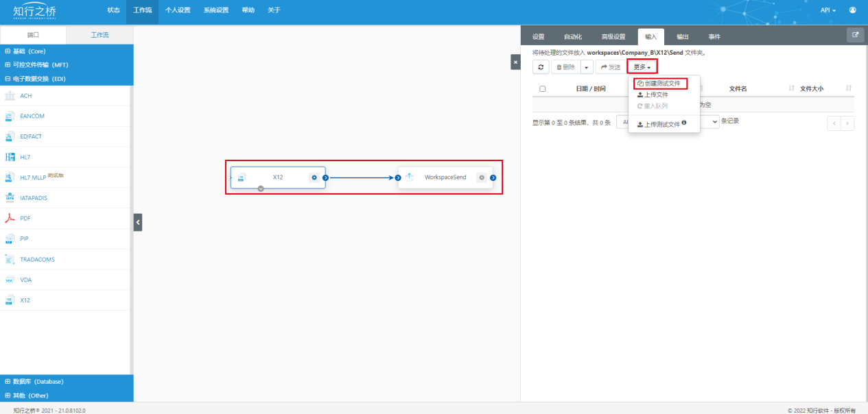Select the PDF connector icon in the sidebar
This screenshot has height=414, width=868.
pos(10,219)
